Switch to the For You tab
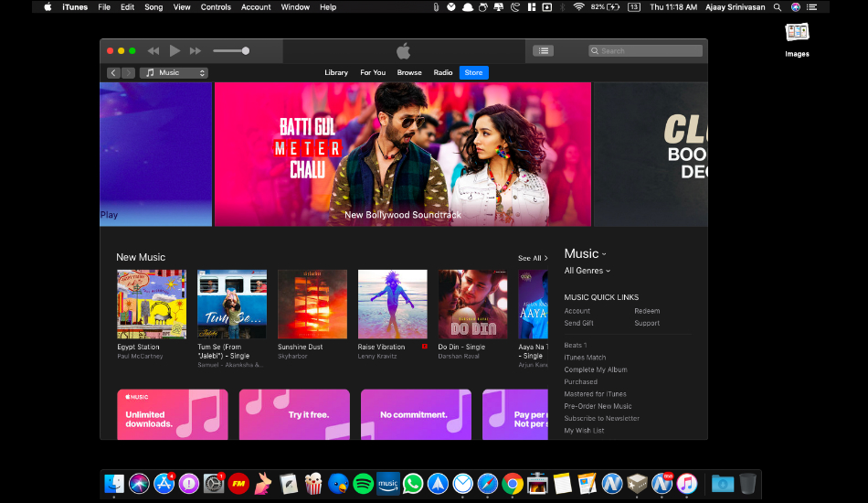Image resolution: width=868 pixels, height=503 pixels. [x=373, y=72]
